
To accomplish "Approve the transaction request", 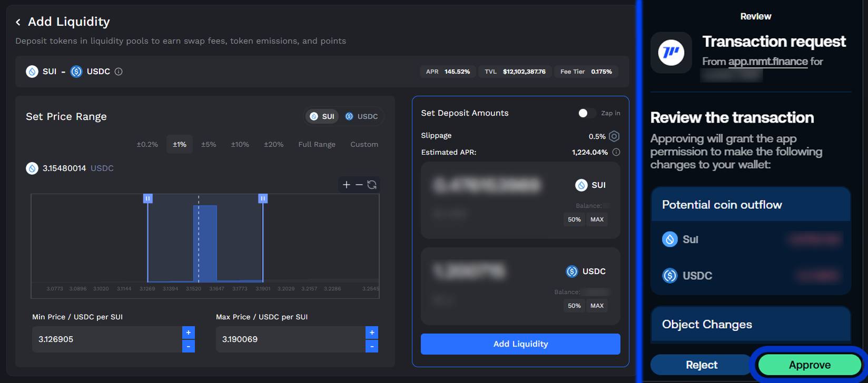I will point(809,365).
